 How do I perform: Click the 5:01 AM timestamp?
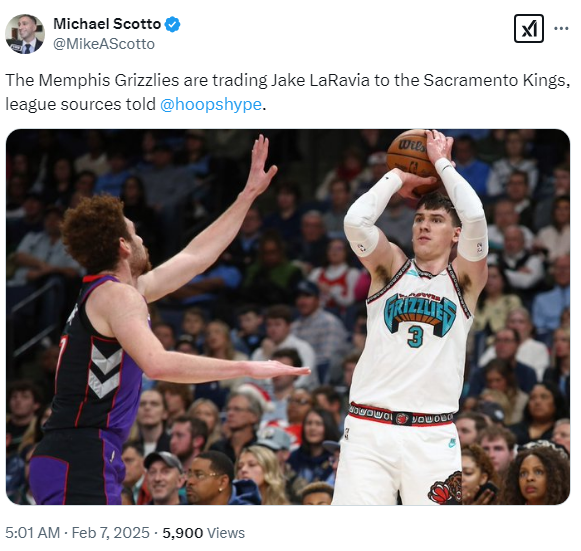coord(33,532)
